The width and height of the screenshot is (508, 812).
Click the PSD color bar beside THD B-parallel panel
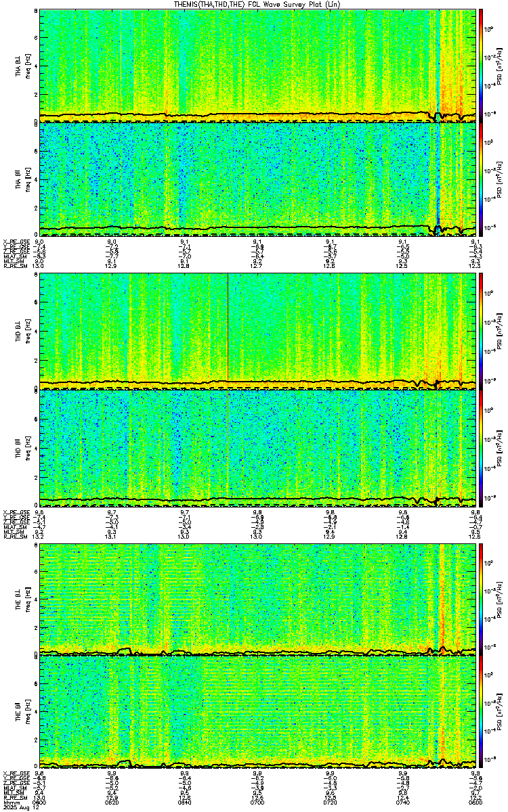(481, 448)
